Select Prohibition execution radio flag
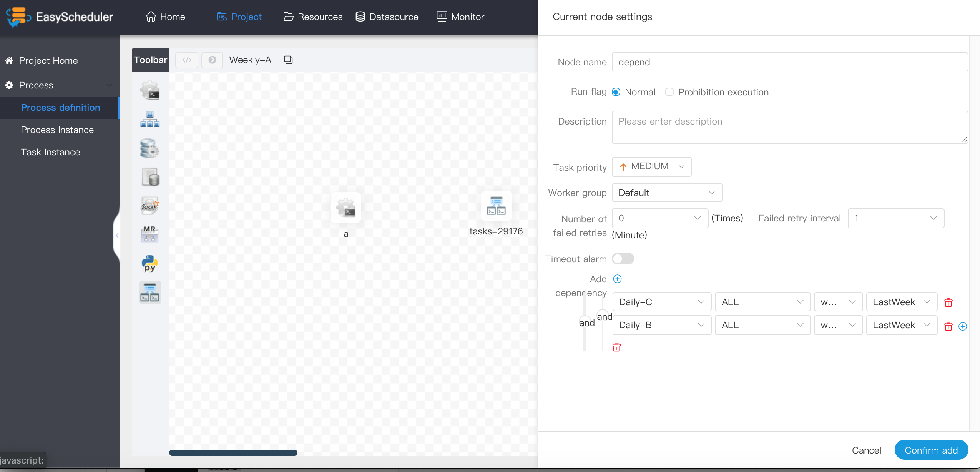The width and height of the screenshot is (980, 472). (x=669, y=92)
